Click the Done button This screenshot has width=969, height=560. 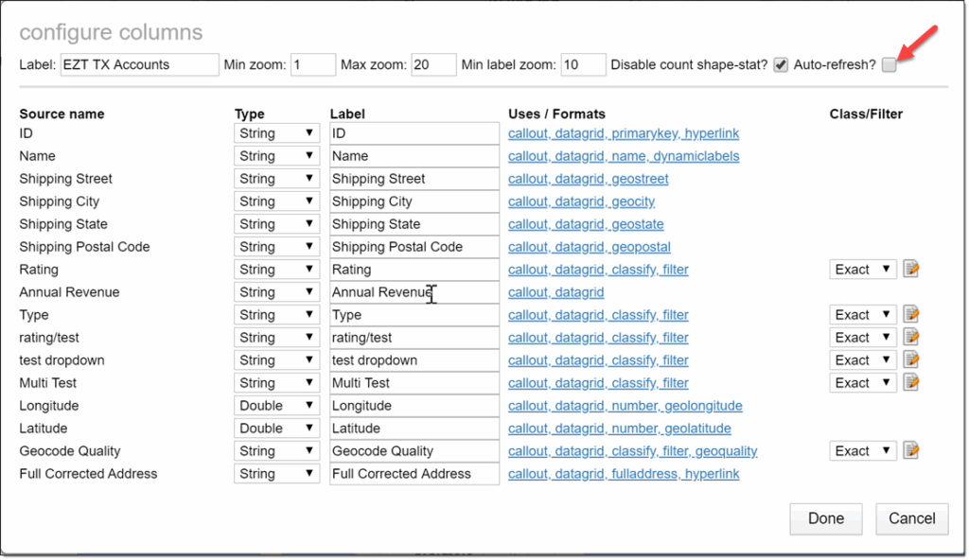826,518
